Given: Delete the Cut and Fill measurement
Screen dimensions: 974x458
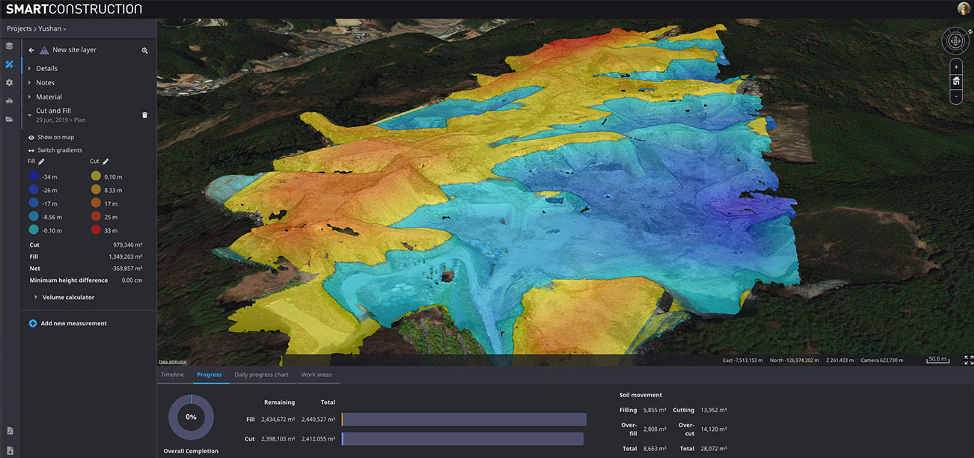Looking at the screenshot, I should click(x=144, y=115).
